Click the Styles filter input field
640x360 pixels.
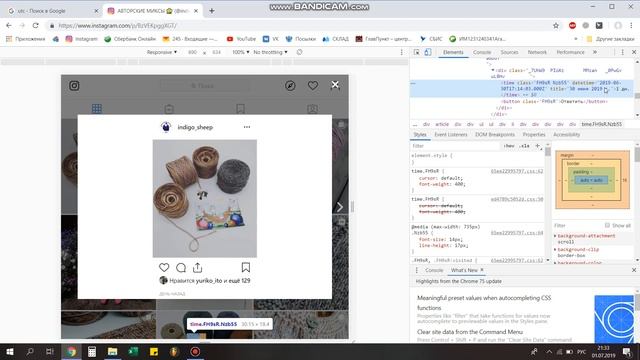[455, 146]
